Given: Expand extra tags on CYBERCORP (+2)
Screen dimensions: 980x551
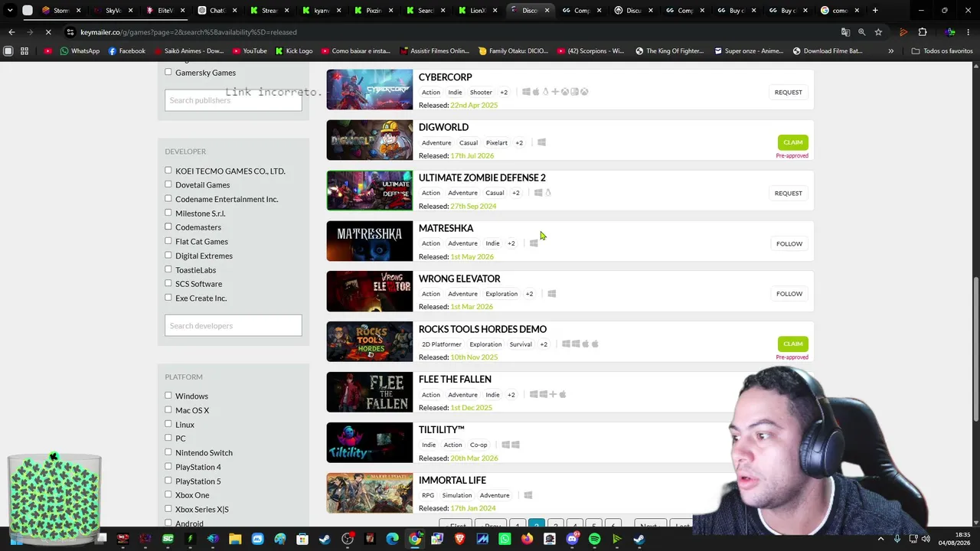Looking at the screenshot, I should tap(504, 93).
